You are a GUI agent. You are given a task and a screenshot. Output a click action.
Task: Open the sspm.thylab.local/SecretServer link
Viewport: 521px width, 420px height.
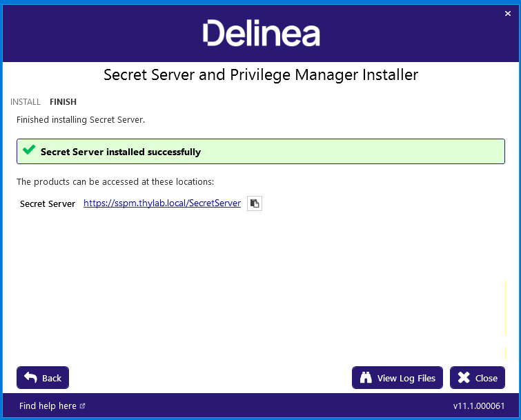162,203
